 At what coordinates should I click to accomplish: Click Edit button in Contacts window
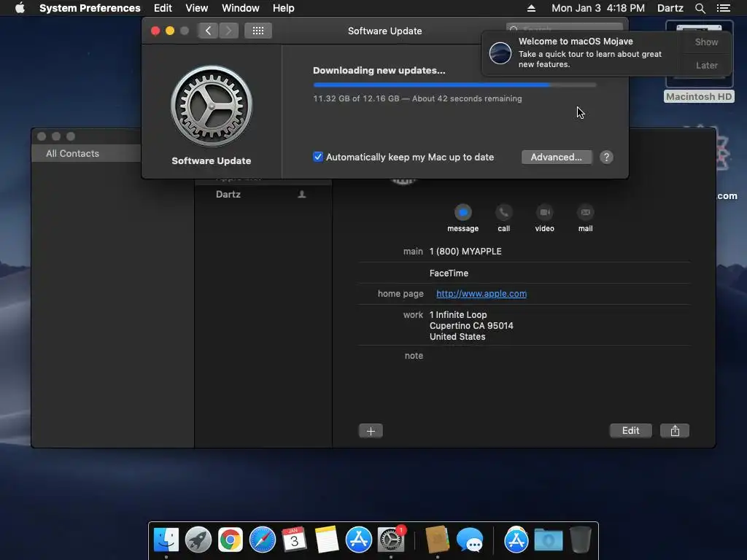pos(631,430)
